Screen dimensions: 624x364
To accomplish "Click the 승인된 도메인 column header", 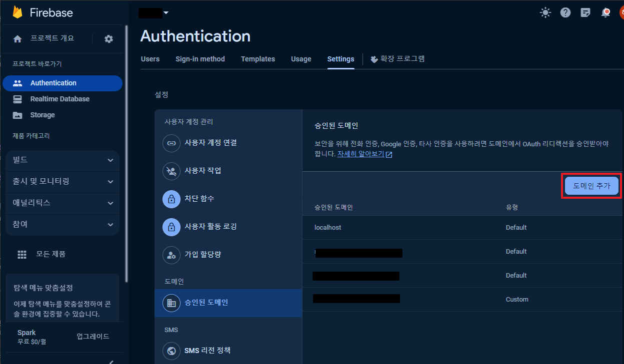I will pos(333,207).
